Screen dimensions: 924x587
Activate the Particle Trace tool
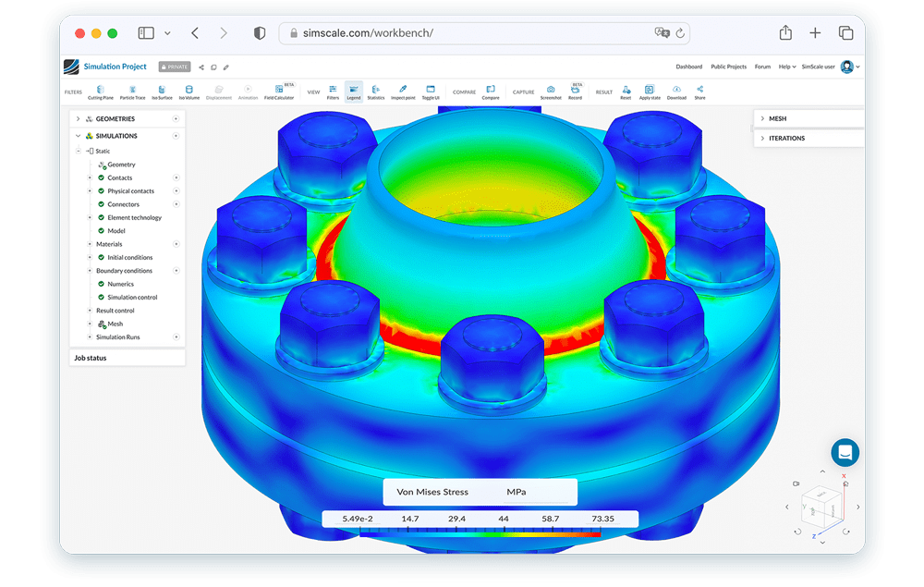(x=131, y=91)
